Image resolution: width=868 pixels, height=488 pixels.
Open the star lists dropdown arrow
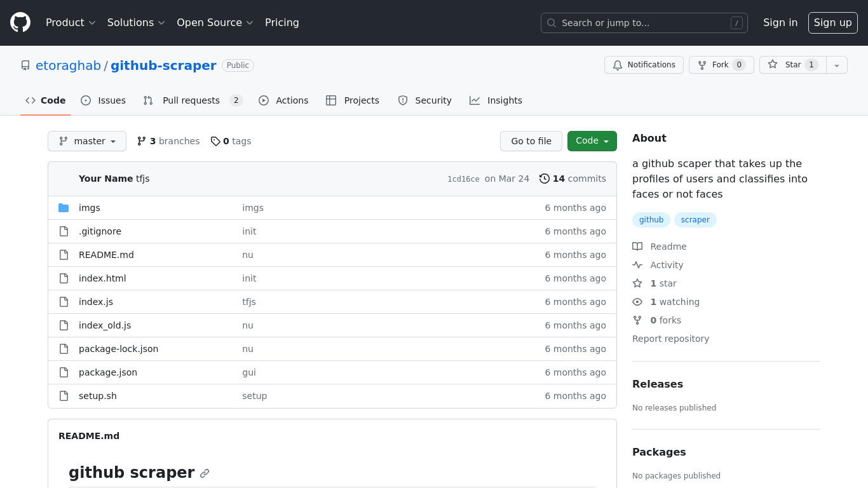pyautogui.click(x=837, y=65)
